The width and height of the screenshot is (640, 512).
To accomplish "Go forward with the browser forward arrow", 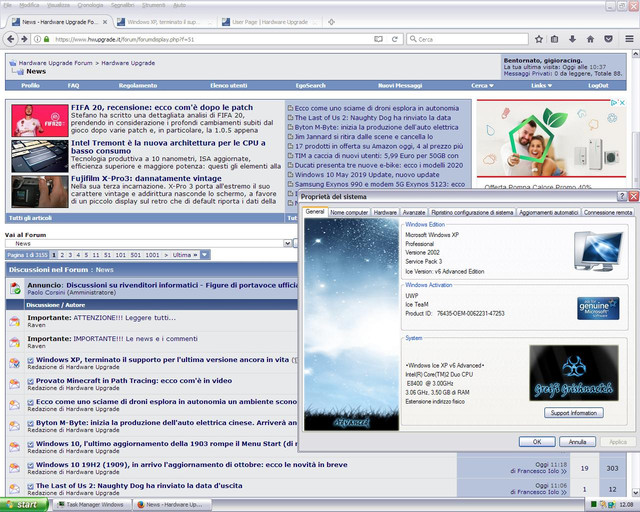I will 24,39.
